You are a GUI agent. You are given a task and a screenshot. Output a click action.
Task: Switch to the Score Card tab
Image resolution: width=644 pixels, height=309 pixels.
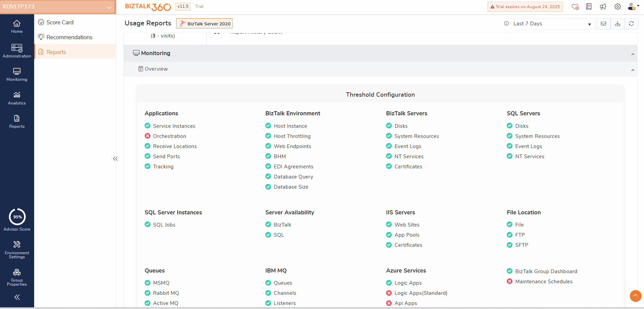[x=60, y=22]
